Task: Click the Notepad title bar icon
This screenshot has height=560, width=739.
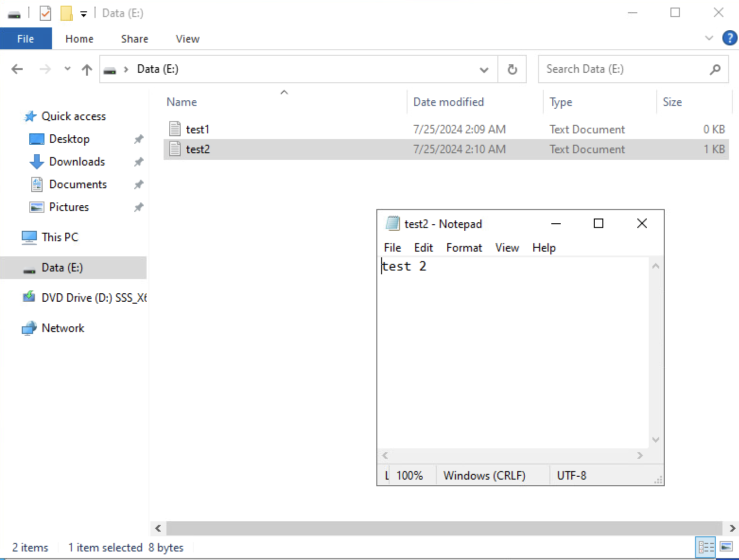Action: pos(393,223)
